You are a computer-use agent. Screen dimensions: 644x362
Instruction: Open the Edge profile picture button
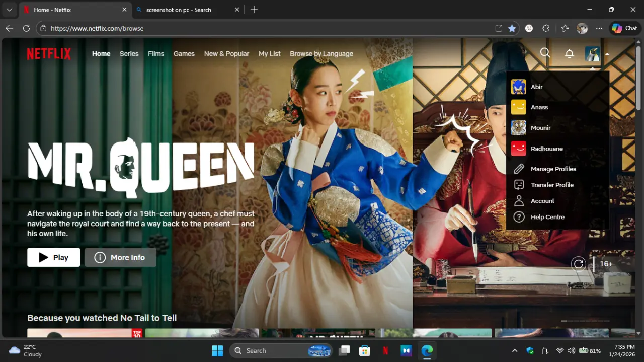tap(582, 28)
